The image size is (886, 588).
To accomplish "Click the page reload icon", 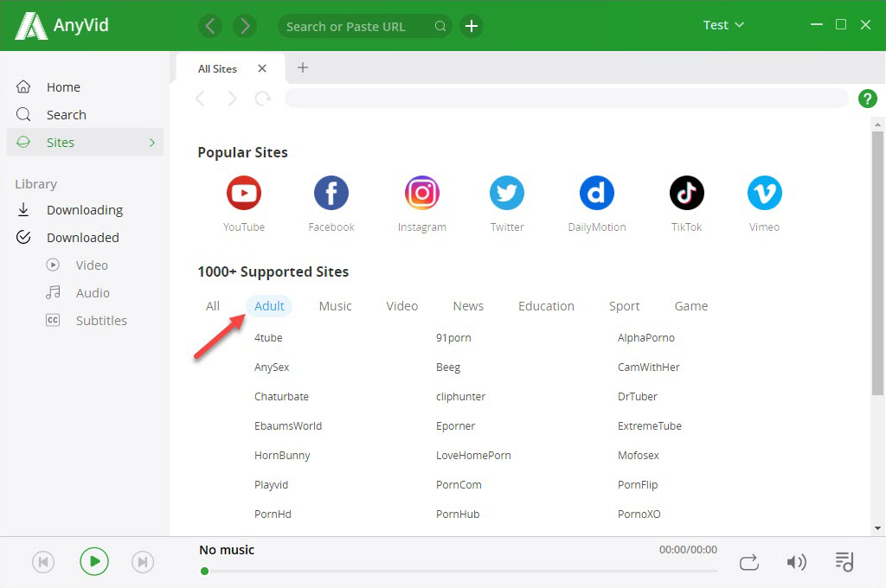I will click(x=263, y=99).
